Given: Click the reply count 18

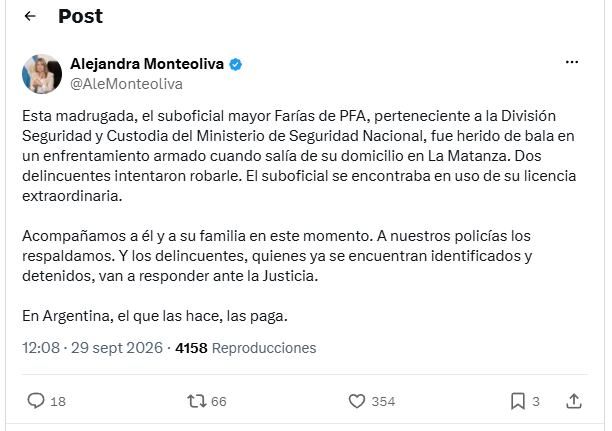Looking at the screenshot, I should coord(58,402).
